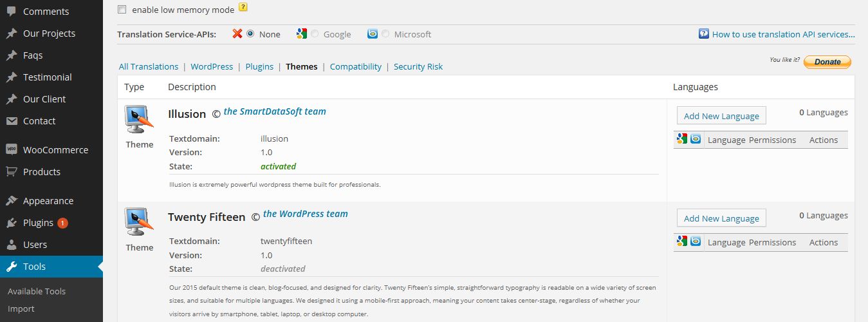Click the pin icon beside Faqs
Image resolution: width=868 pixels, height=322 pixels.
[12, 55]
